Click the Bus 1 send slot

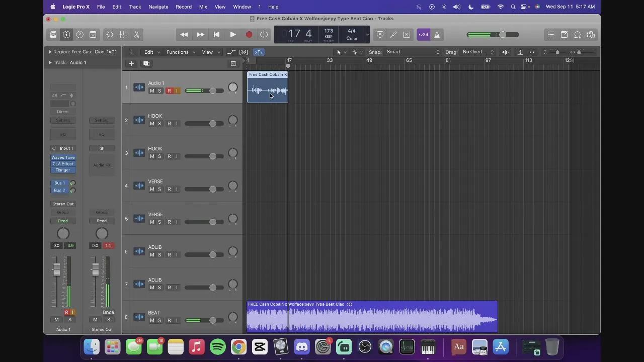[59, 183]
